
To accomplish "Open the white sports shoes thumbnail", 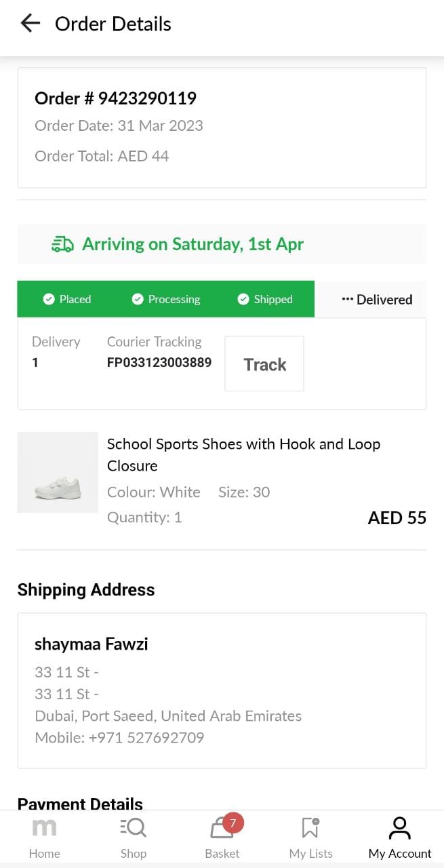I will pyautogui.click(x=58, y=473).
